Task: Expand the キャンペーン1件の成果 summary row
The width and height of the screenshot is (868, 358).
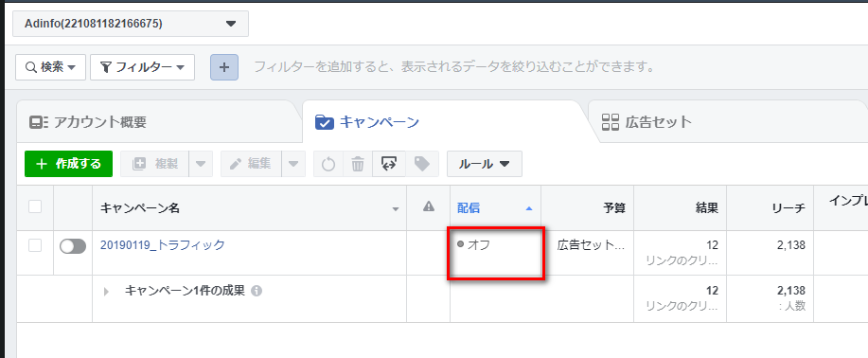Action: (106, 291)
